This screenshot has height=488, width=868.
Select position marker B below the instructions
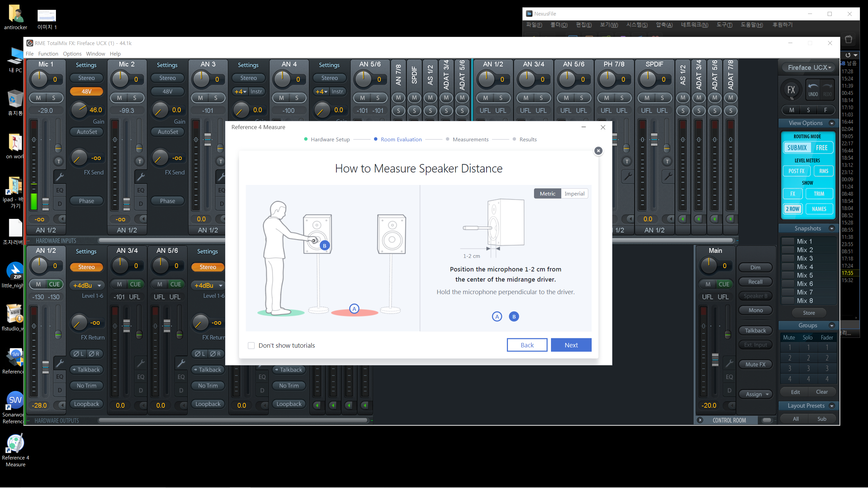[x=514, y=317]
